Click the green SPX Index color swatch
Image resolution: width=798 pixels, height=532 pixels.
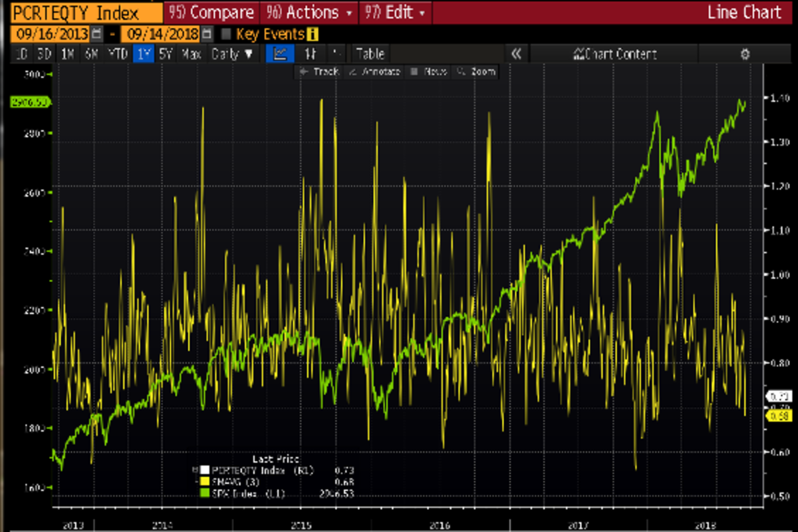tap(206, 493)
